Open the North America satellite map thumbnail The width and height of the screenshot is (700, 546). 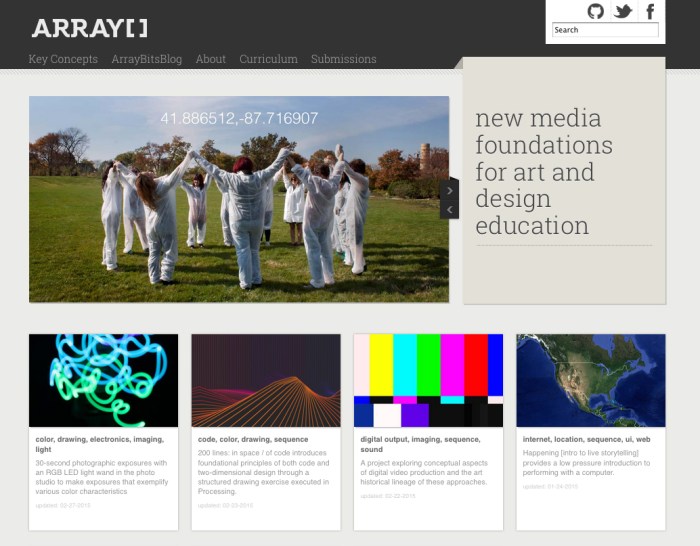tap(591, 380)
